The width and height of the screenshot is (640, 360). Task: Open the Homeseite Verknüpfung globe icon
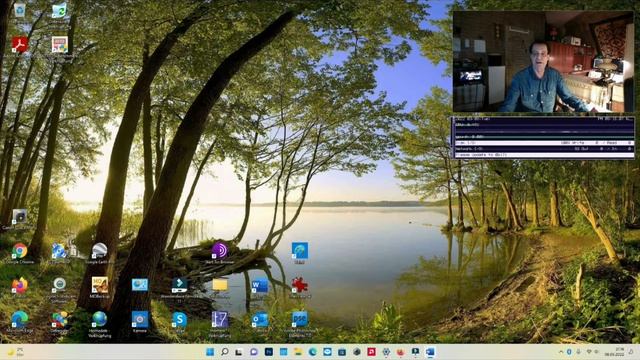pos(99,319)
